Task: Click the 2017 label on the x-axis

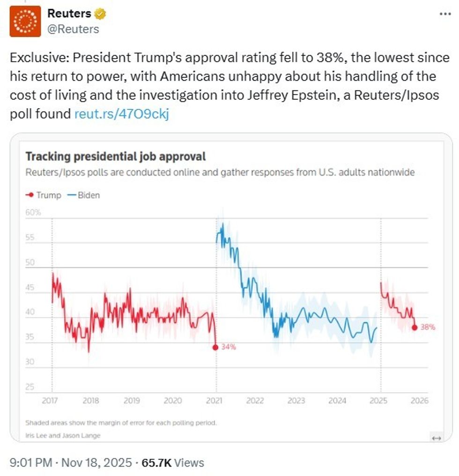Action: tap(50, 401)
